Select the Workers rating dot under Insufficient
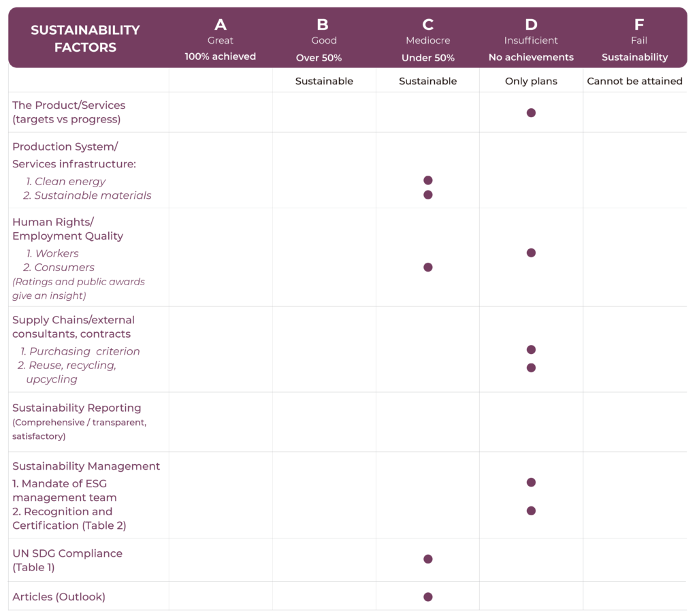 [x=531, y=253]
